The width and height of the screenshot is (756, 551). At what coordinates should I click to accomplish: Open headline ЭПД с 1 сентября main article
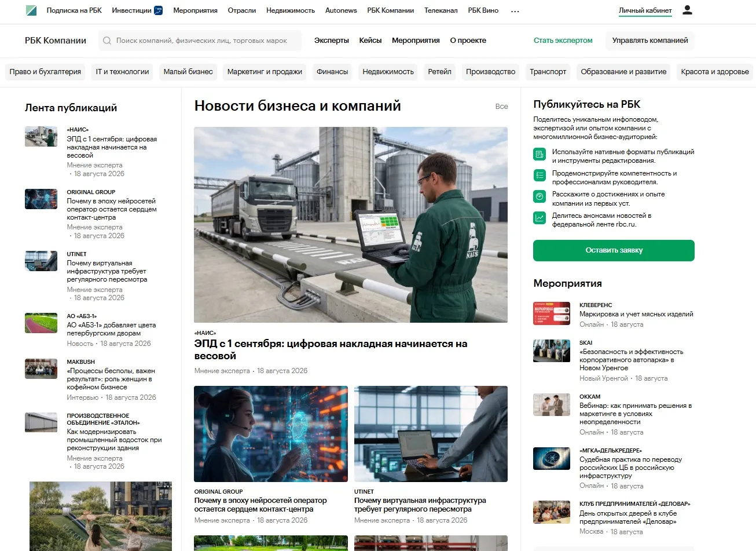(331, 350)
